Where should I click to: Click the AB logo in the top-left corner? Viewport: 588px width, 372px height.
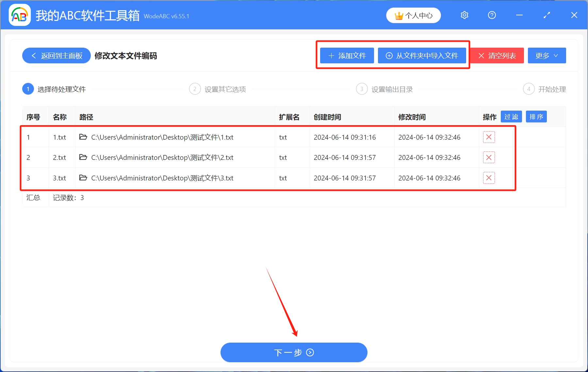click(19, 15)
